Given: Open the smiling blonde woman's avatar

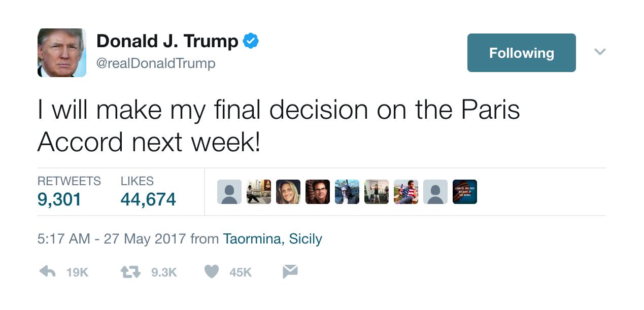Looking at the screenshot, I should (x=288, y=192).
